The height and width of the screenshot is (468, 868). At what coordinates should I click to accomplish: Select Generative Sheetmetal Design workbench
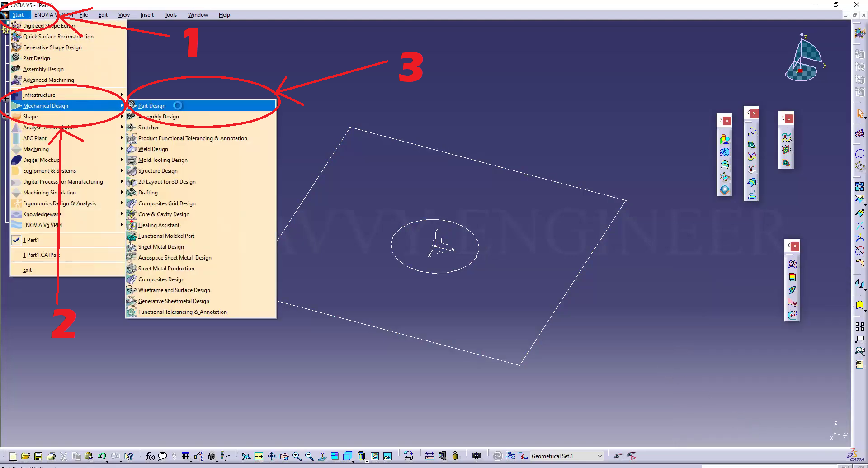coord(174,301)
